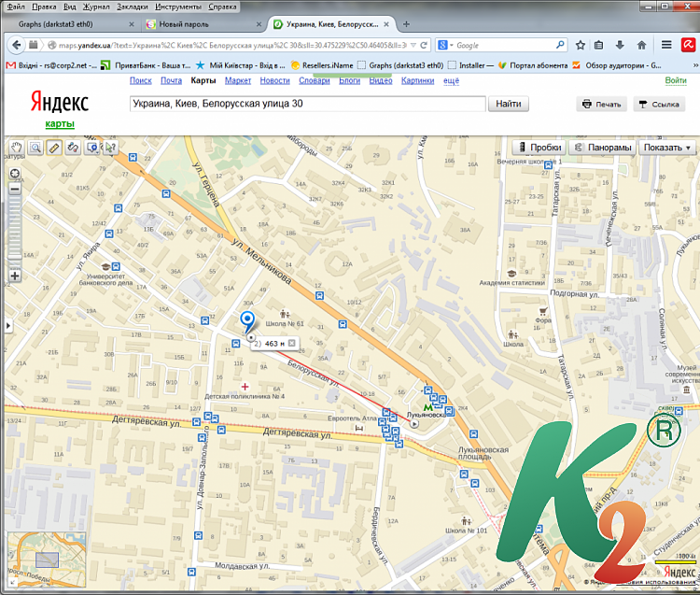Close the 463 м distance label
This screenshot has height=595, width=700.
291,343
